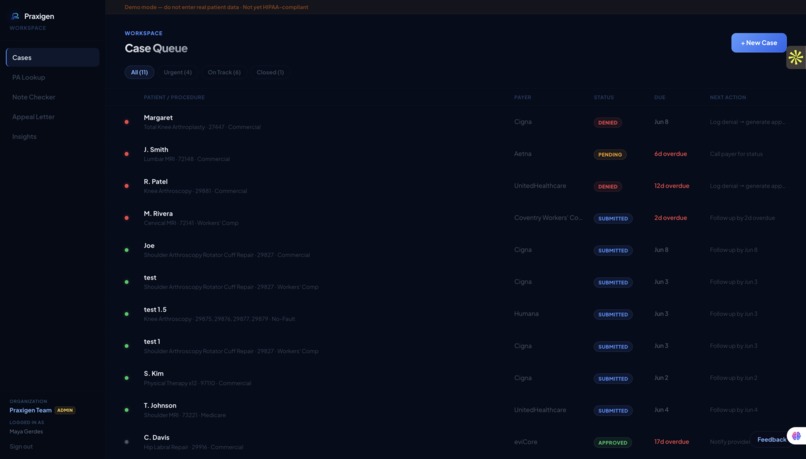
Task: Open the Joe case row
Action: coord(455,250)
